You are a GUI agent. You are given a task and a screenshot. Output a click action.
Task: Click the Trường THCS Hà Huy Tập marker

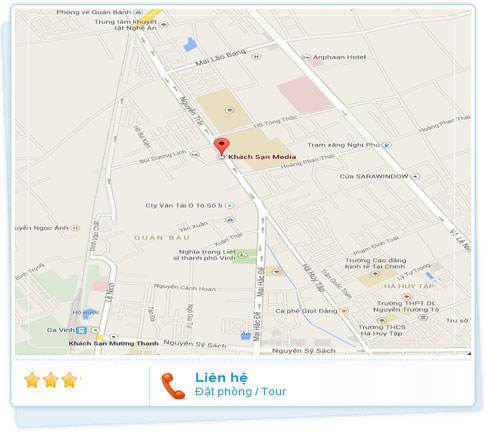[x=382, y=321]
